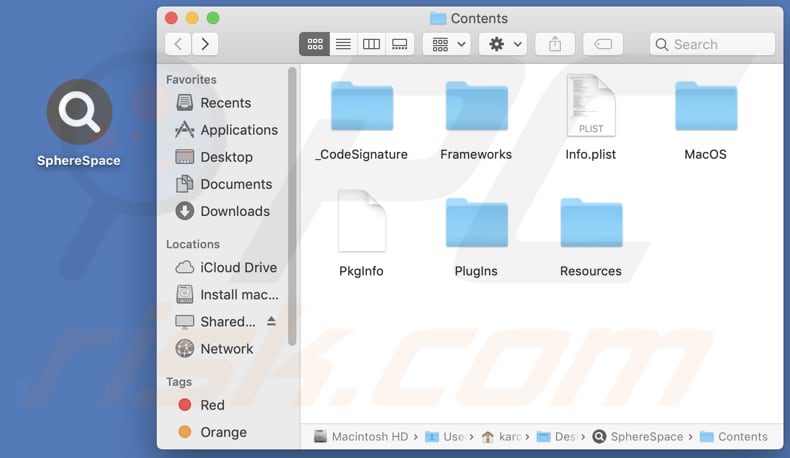Open the gear action menu
This screenshot has height=458, width=790.
[x=503, y=44]
